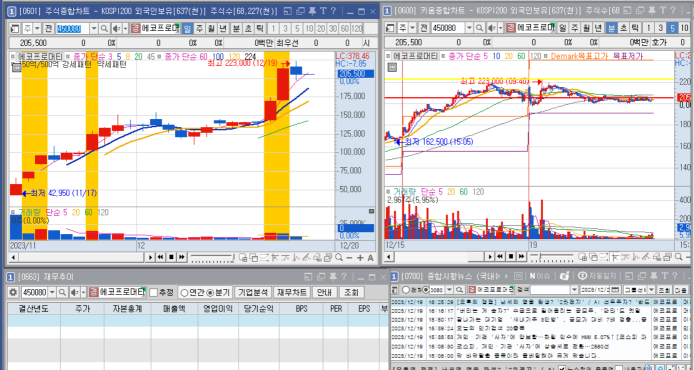
Task: Switch the 0601 chart to 틱 tick period
Action: pos(260,29)
